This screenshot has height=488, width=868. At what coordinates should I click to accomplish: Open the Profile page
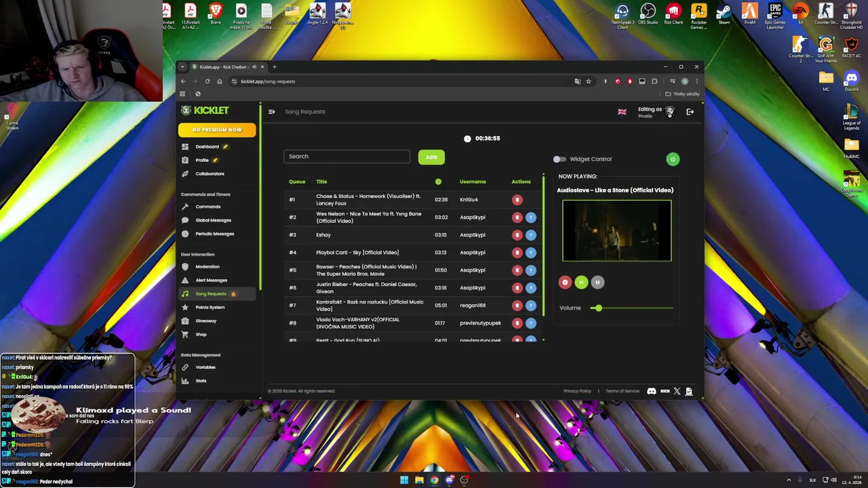202,160
